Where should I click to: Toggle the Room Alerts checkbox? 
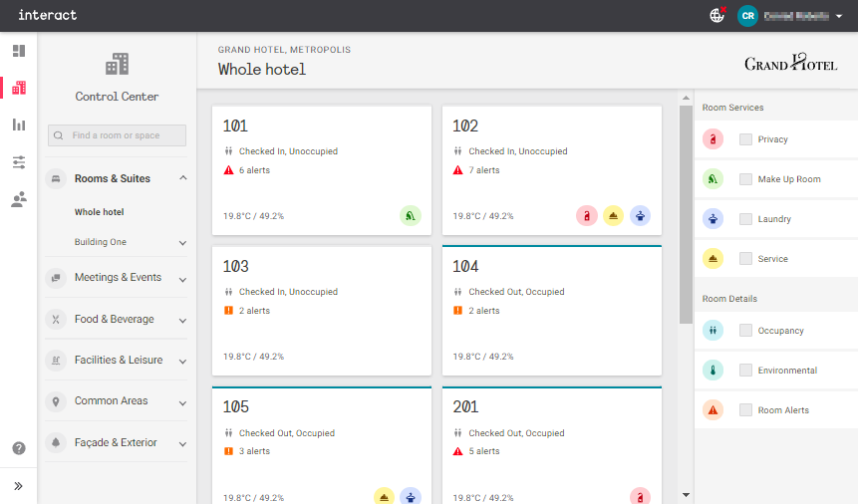[745, 410]
